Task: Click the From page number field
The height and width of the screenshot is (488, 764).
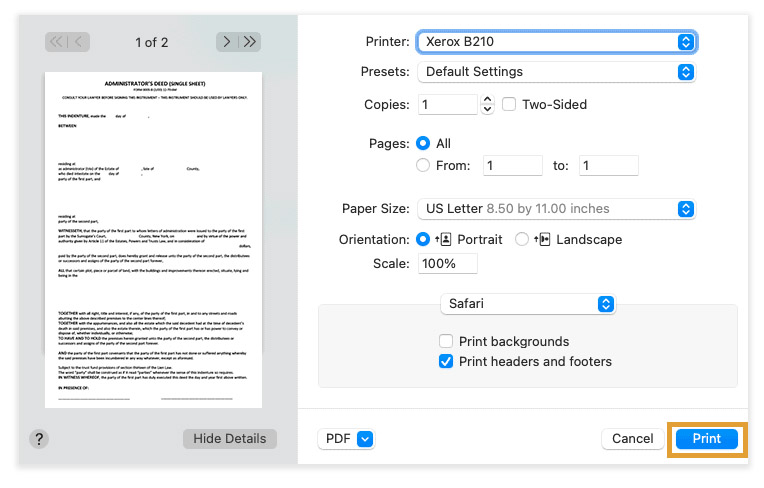Action: pyautogui.click(x=513, y=166)
